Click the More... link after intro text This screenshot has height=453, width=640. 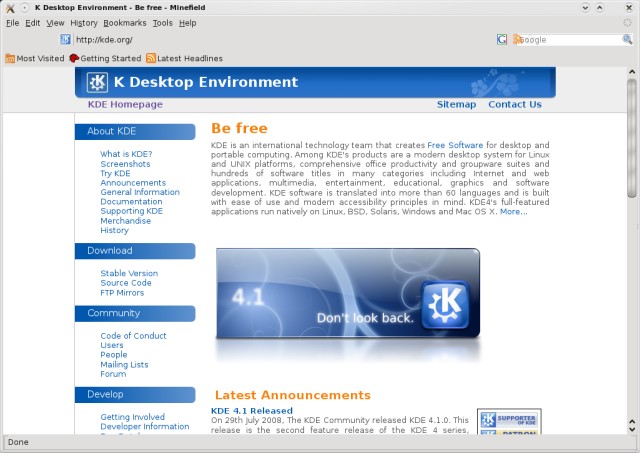513,211
